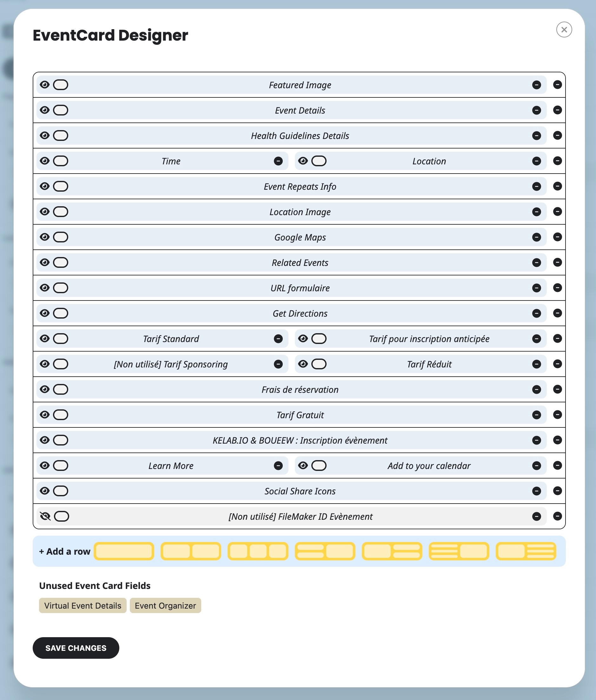The height and width of the screenshot is (700, 596).
Task: Show the FileMaker ID Evènement field
Action: [x=45, y=516]
